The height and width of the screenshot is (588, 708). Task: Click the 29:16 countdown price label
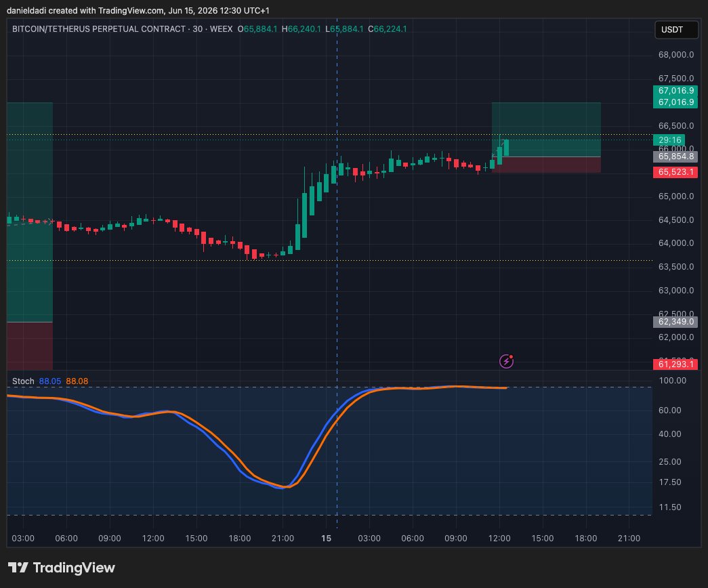(669, 140)
